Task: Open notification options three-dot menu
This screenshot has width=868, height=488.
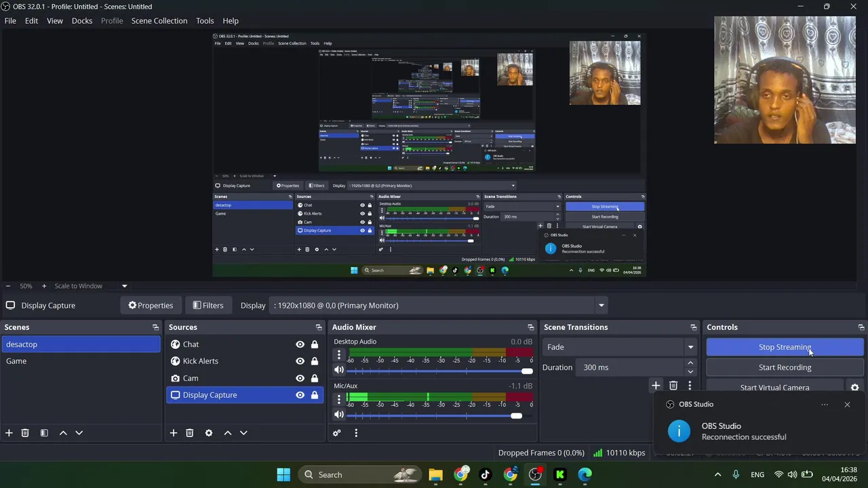Action: (825, 405)
